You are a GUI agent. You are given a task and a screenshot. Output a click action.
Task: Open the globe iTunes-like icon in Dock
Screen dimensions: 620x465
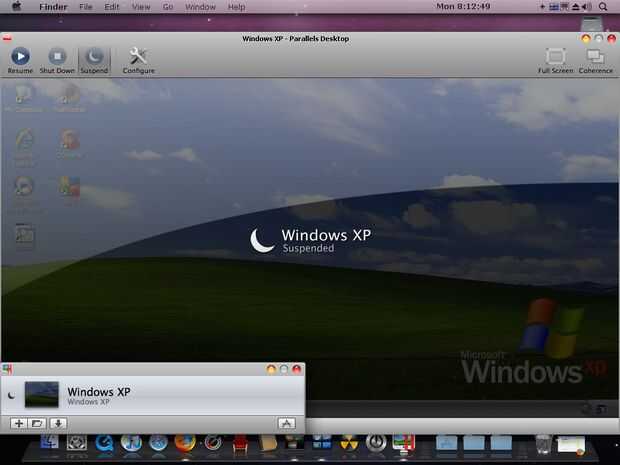131,443
